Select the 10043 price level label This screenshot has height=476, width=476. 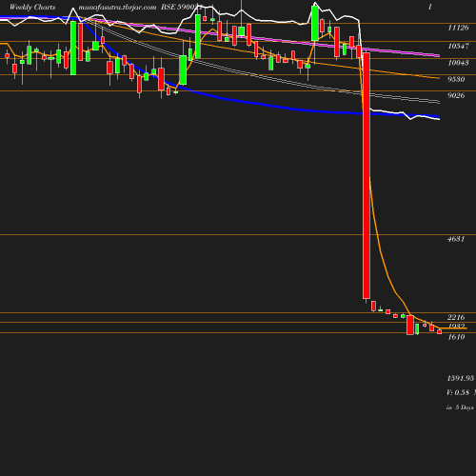[x=458, y=63]
